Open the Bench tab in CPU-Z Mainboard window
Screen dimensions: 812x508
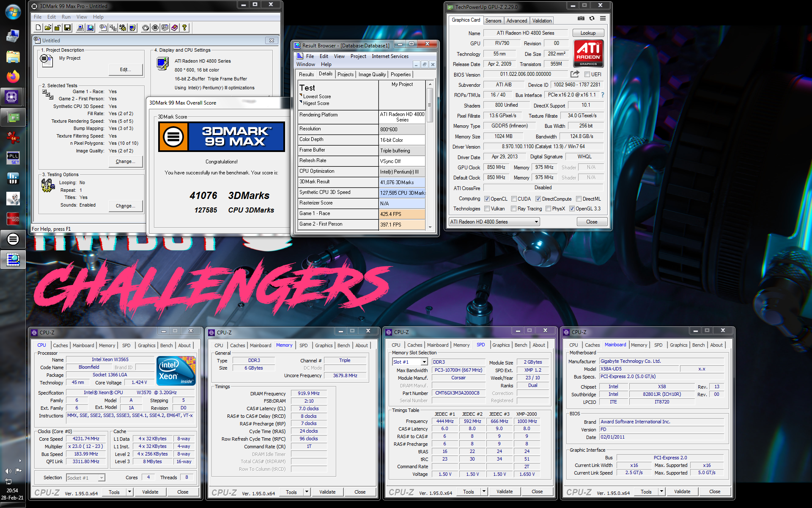pos(698,345)
